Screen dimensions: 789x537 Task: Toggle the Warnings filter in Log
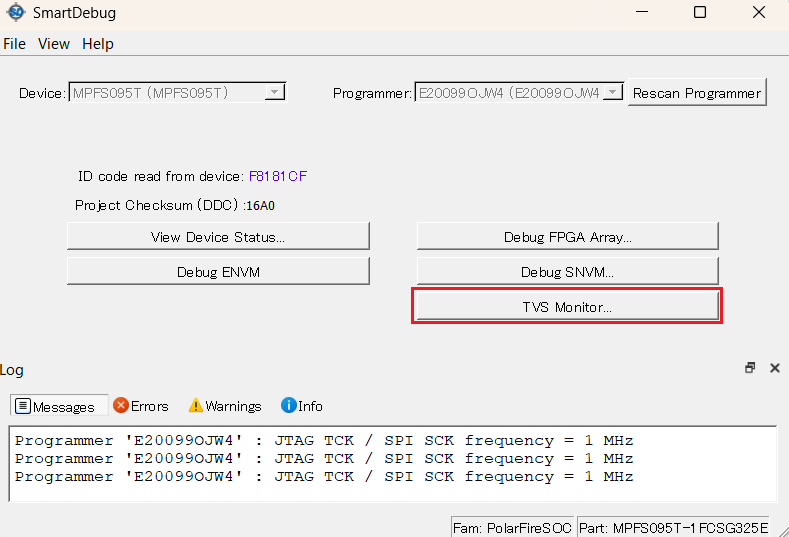coord(225,406)
